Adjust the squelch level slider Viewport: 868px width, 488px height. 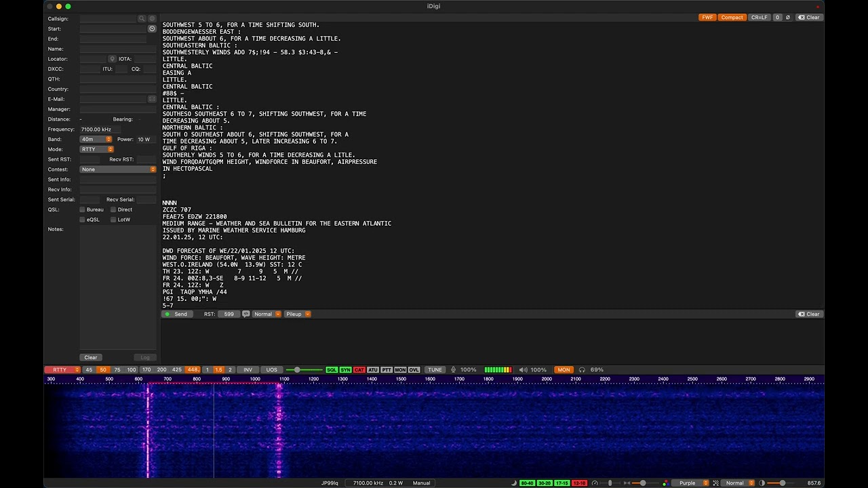(x=304, y=370)
